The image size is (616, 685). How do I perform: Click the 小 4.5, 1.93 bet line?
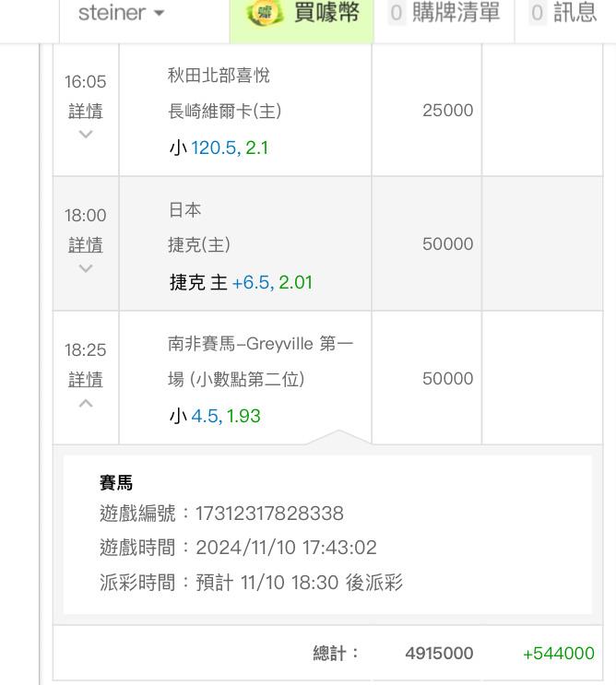215,416
